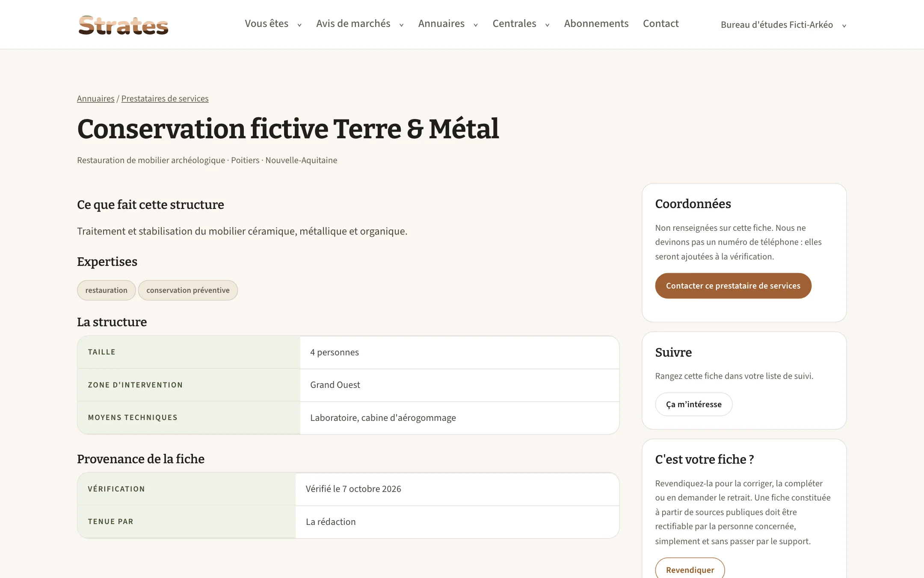Open the Strates logo homepage

[123, 25]
